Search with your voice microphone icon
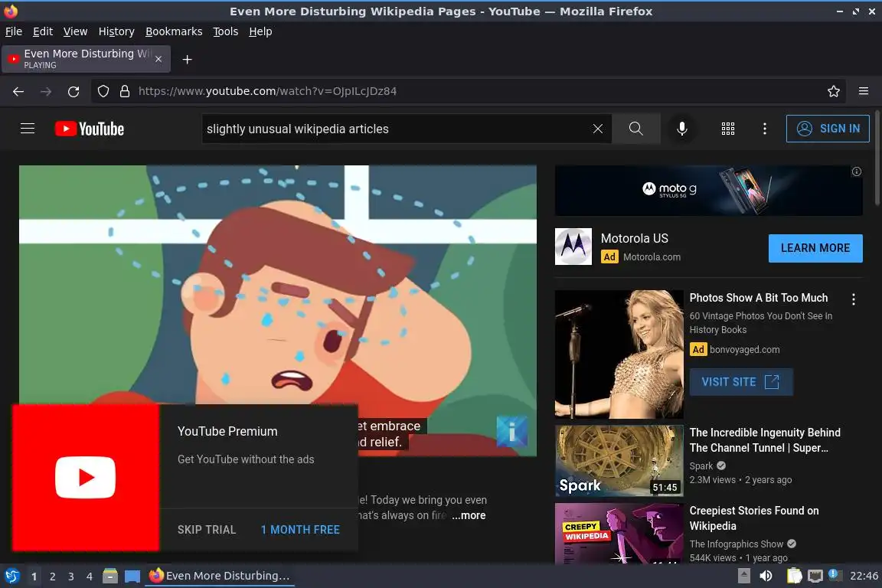The width and height of the screenshot is (882, 588). click(681, 129)
